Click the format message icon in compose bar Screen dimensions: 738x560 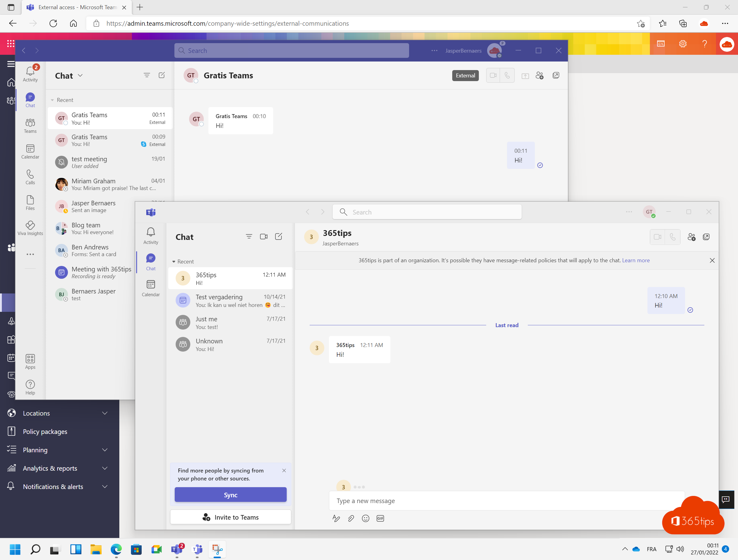pyautogui.click(x=336, y=518)
